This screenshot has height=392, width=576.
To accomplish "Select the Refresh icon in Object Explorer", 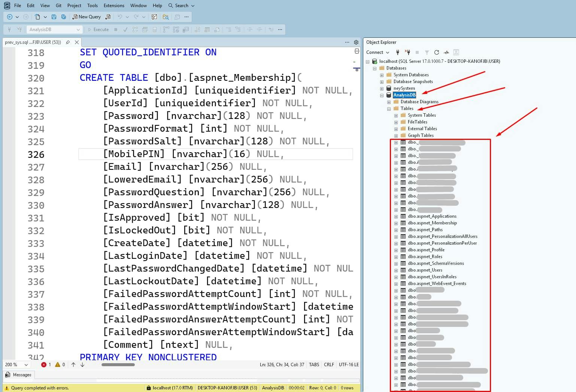I will click(437, 52).
